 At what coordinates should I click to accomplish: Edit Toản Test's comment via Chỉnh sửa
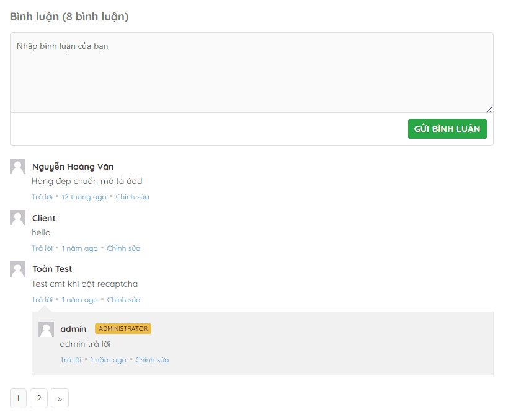click(123, 300)
